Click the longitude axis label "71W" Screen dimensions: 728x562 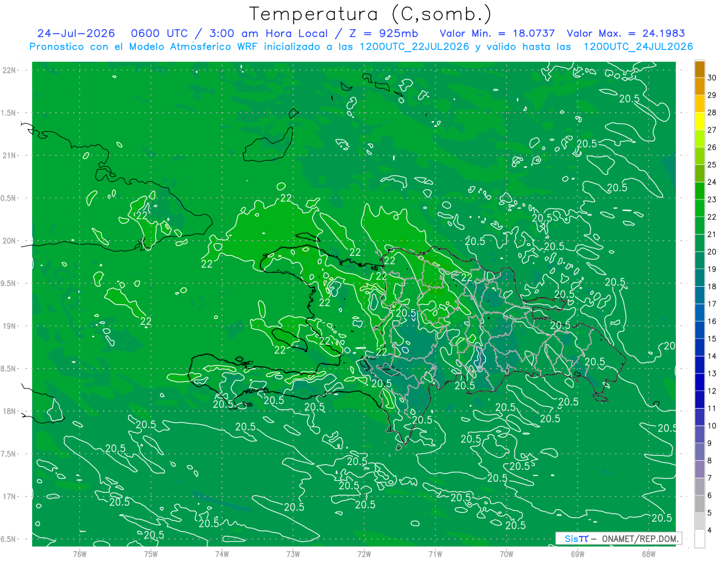tap(435, 554)
